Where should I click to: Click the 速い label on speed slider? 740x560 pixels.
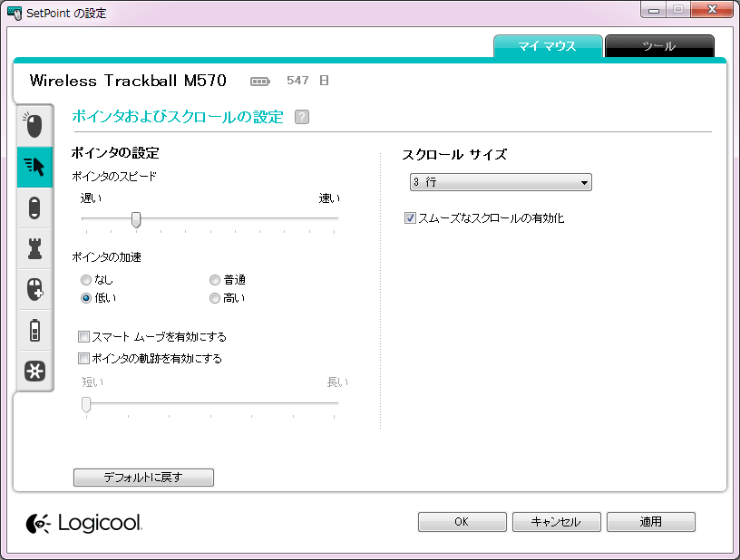click(329, 198)
